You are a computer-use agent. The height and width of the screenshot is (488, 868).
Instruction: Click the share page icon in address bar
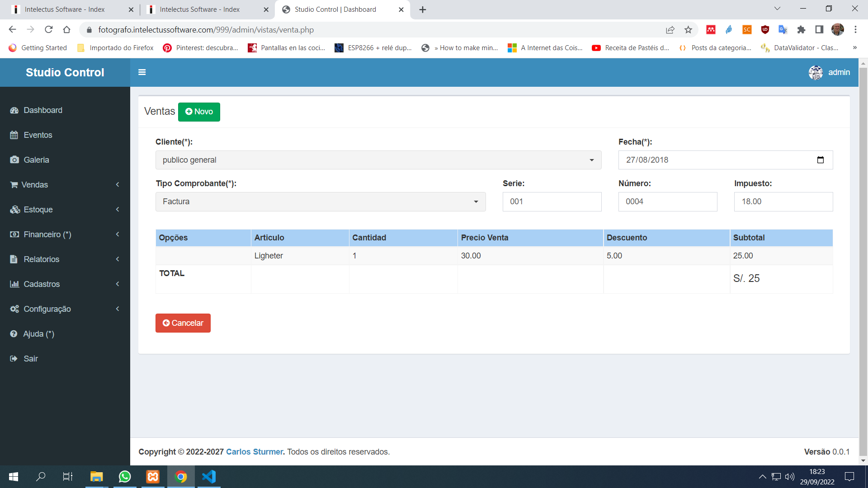point(670,30)
